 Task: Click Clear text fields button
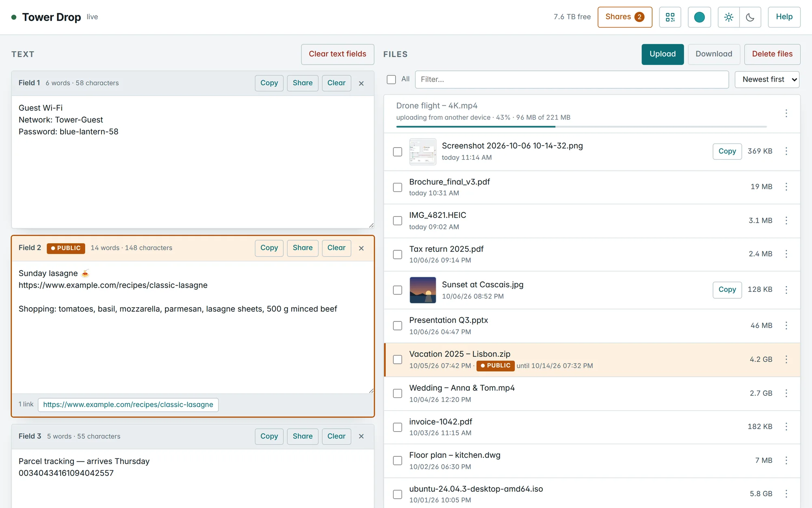click(337, 54)
